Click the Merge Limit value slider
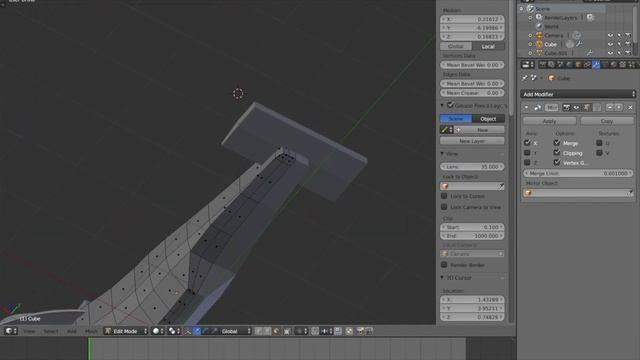This screenshot has width=640, height=360. pyautogui.click(x=578, y=173)
